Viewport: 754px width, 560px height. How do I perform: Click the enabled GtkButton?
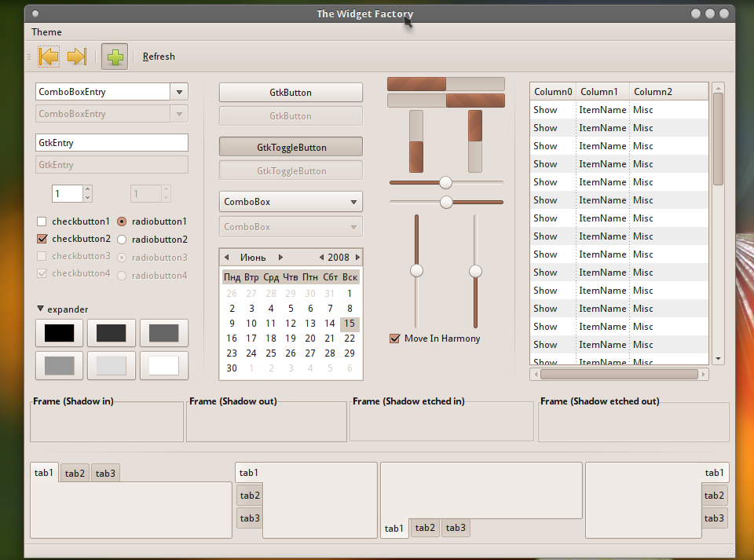291,93
